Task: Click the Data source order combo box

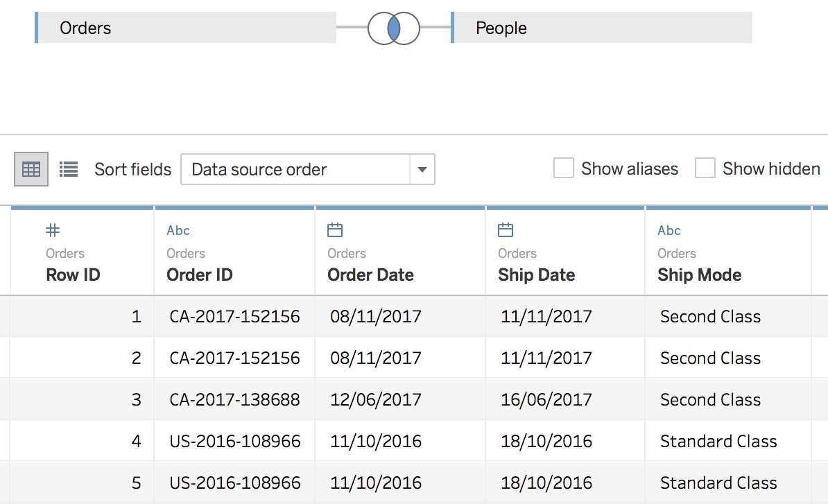Action: pos(296,169)
